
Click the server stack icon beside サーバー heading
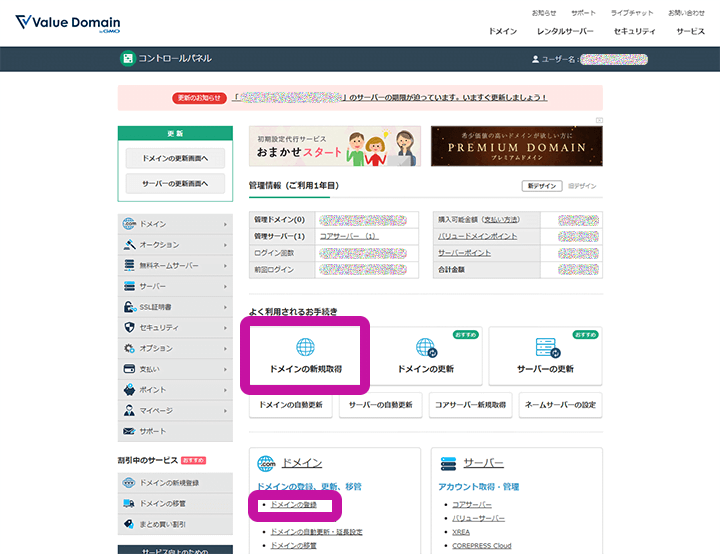(x=449, y=463)
